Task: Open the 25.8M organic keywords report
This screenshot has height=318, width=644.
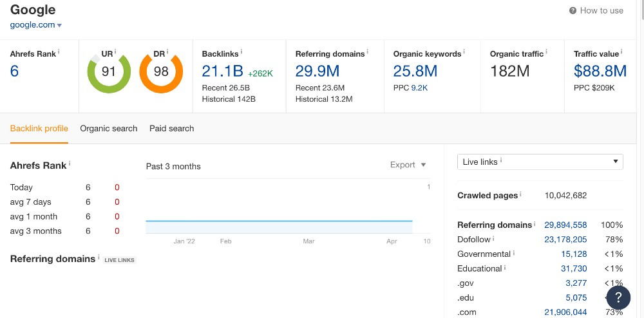Action: click(415, 71)
